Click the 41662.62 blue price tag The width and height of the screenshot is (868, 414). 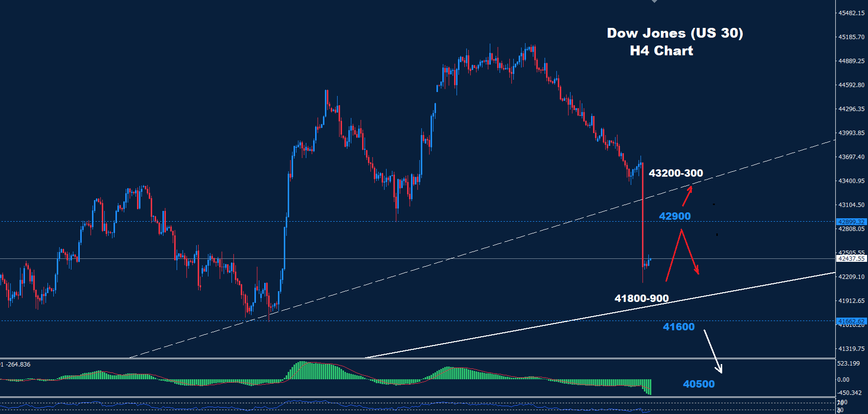click(851, 321)
